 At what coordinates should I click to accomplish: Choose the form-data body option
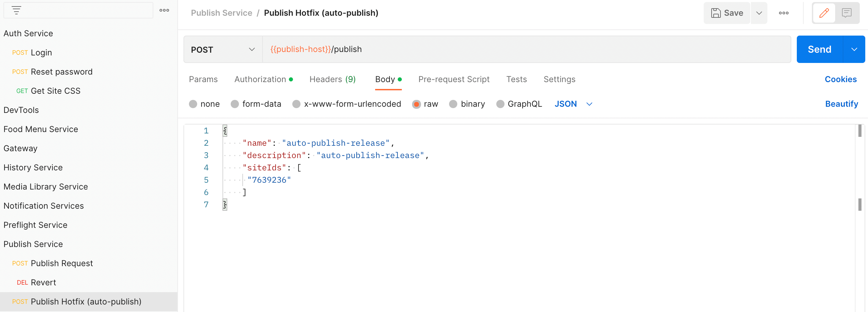[235, 104]
